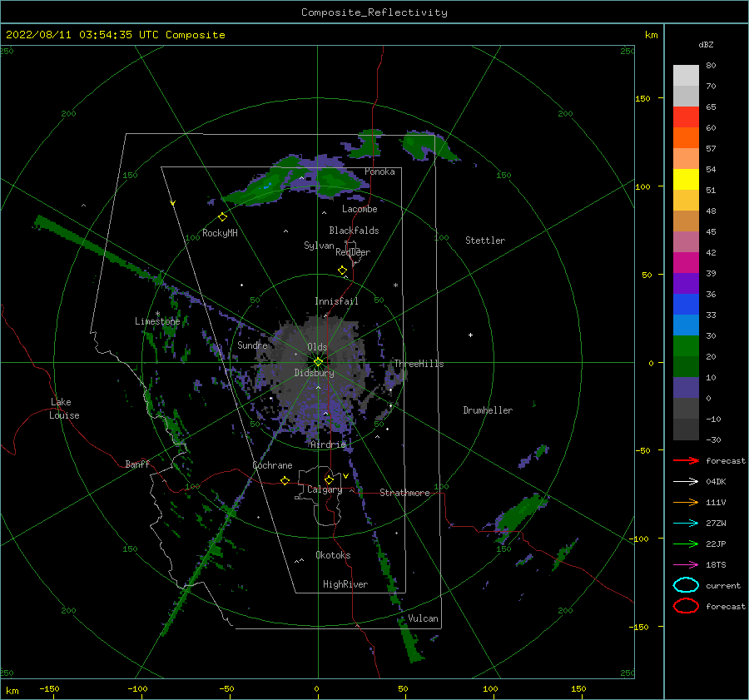Pick the bright orange swatch below 60
This screenshot has height=700, width=749.
686,137
